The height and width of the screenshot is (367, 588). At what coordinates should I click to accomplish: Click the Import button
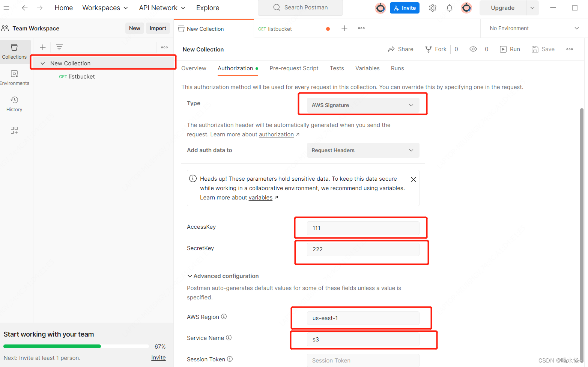point(158,28)
